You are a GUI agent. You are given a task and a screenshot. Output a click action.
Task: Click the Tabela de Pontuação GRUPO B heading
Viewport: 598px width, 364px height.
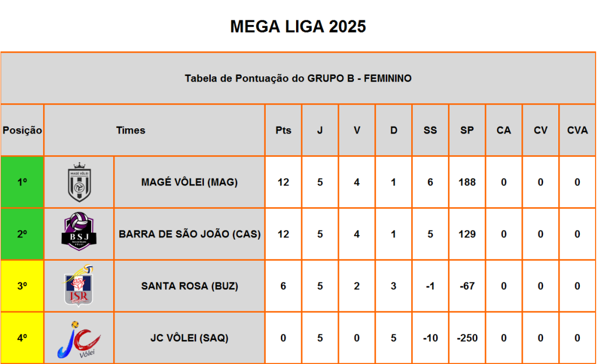(298, 78)
